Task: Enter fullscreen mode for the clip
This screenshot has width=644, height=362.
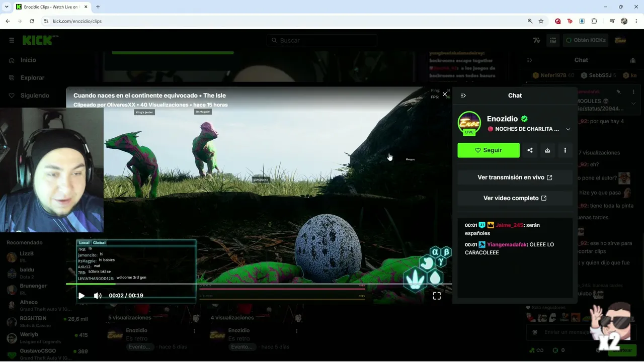Action: coord(437,296)
